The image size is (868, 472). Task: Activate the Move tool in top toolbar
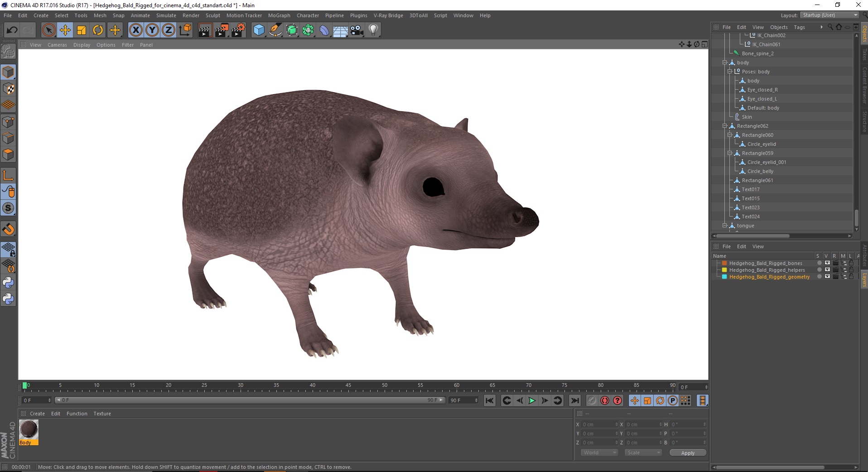pos(65,30)
